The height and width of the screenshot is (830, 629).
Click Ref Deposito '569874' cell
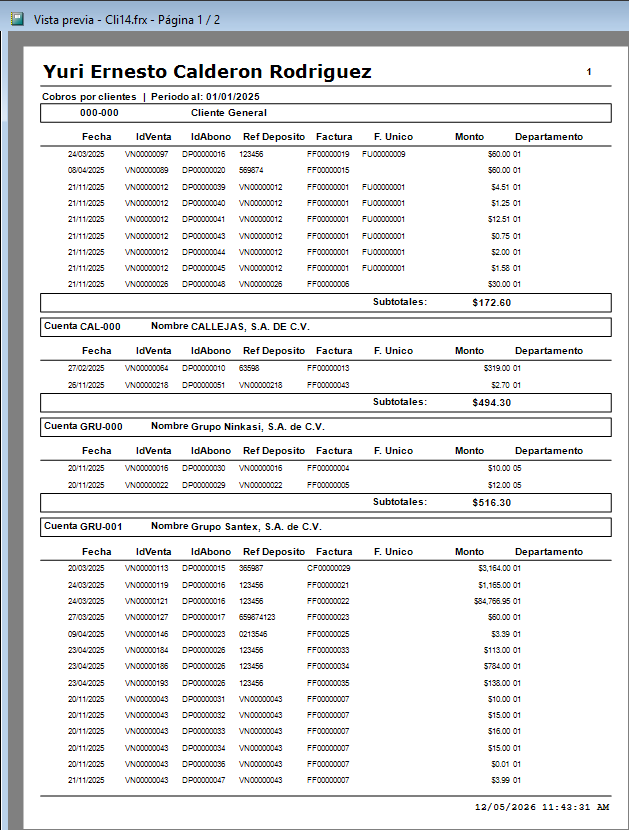tap(250, 170)
